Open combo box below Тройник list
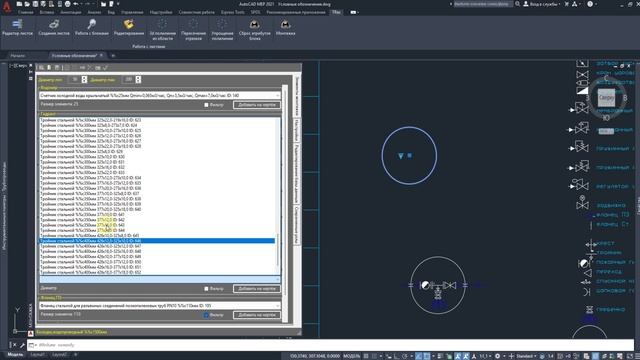 coord(160,280)
